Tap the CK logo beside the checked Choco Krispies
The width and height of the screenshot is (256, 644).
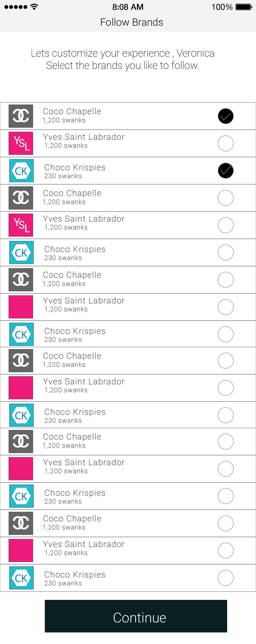click(x=21, y=171)
